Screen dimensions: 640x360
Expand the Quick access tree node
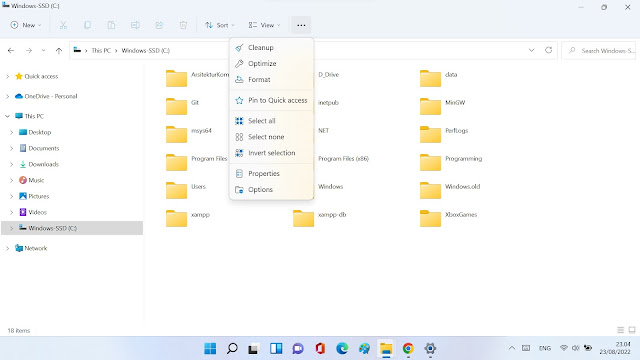click(7, 76)
